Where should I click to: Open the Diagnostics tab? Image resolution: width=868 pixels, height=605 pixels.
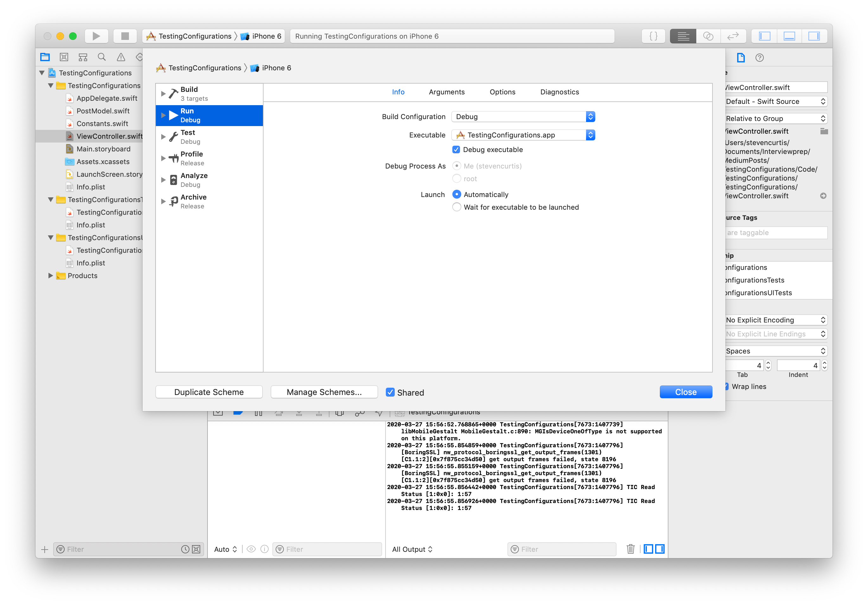(x=559, y=92)
